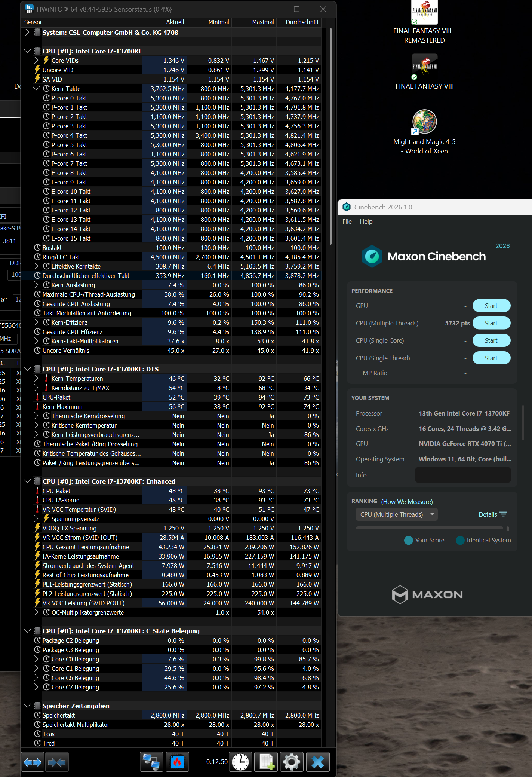Click the clock icon beside Package C2 Belegung
This screenshot has width=532, height=777.
(x=37, y=640)
